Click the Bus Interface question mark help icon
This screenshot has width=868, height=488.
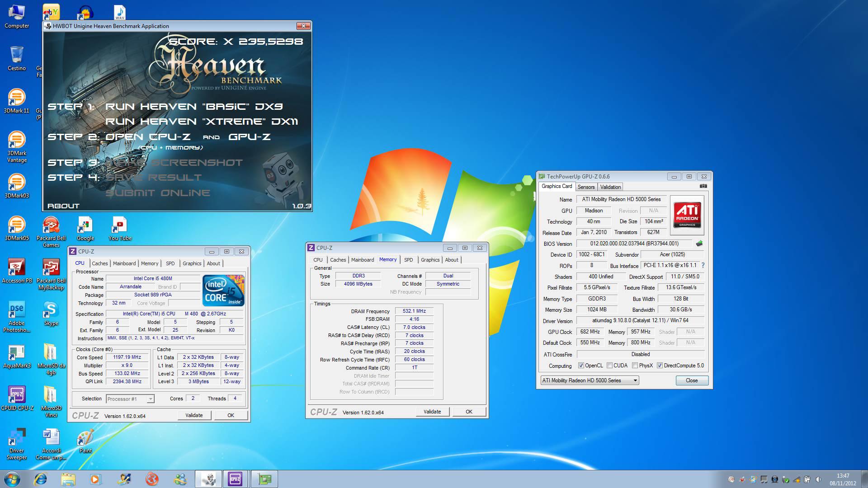click(x=703, y=266)
